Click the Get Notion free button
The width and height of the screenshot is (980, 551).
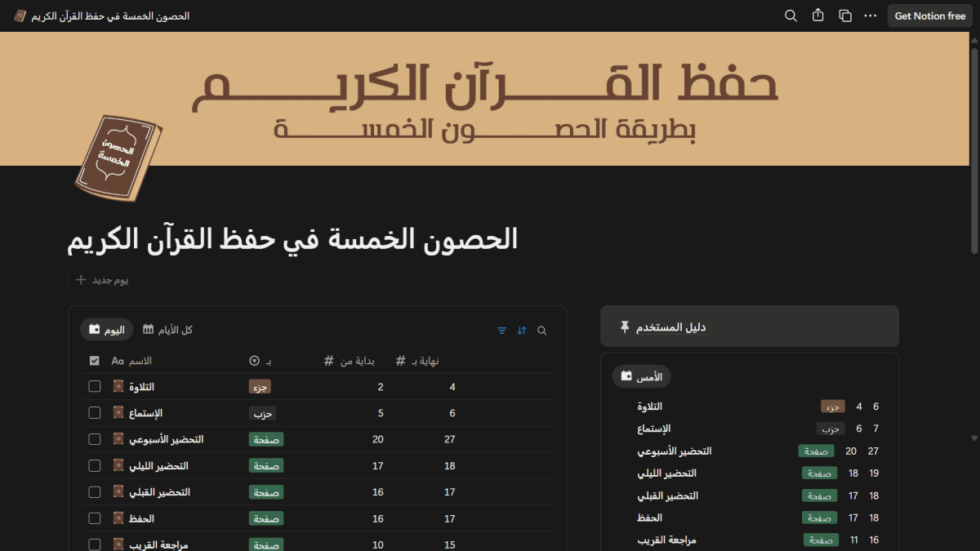(x=929, y=16)
